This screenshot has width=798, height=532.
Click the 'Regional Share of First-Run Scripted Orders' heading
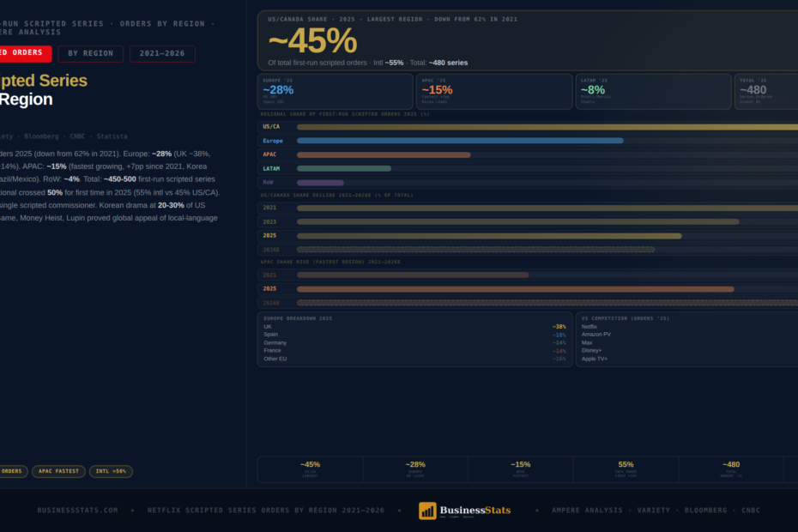[345, 114]
